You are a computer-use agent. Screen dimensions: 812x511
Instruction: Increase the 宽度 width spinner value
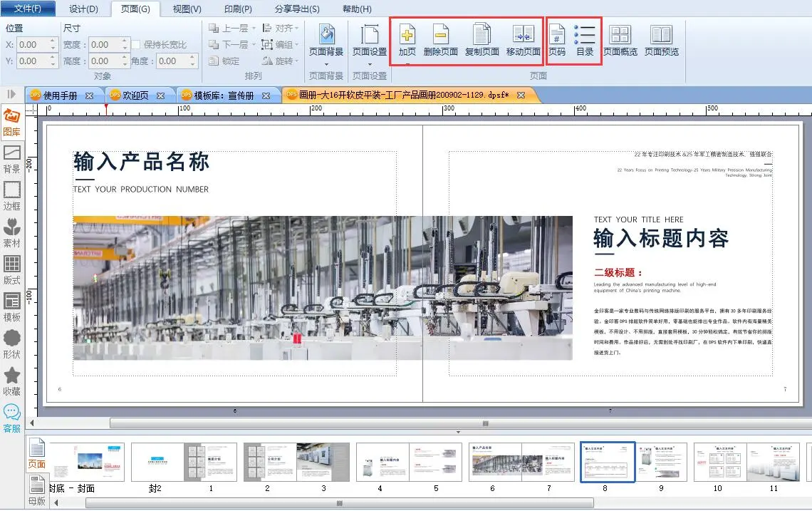pos(125,41)
